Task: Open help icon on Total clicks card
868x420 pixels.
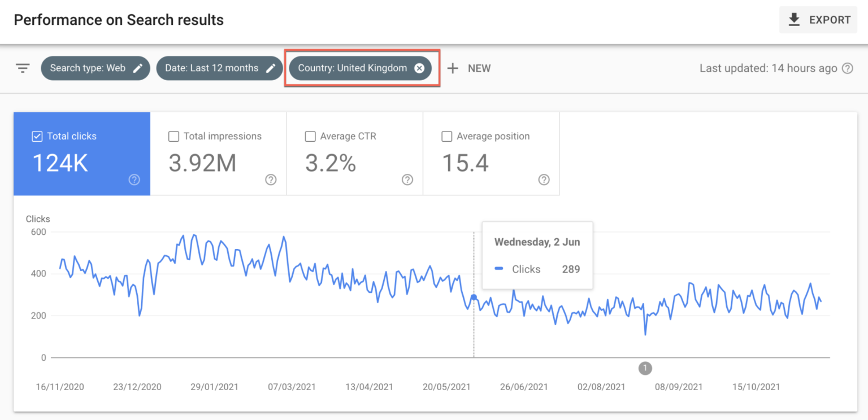Action: 134,180
